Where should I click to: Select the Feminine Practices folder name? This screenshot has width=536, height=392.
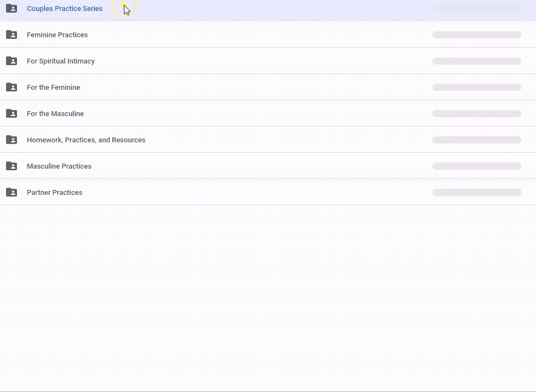coord(57,35)
